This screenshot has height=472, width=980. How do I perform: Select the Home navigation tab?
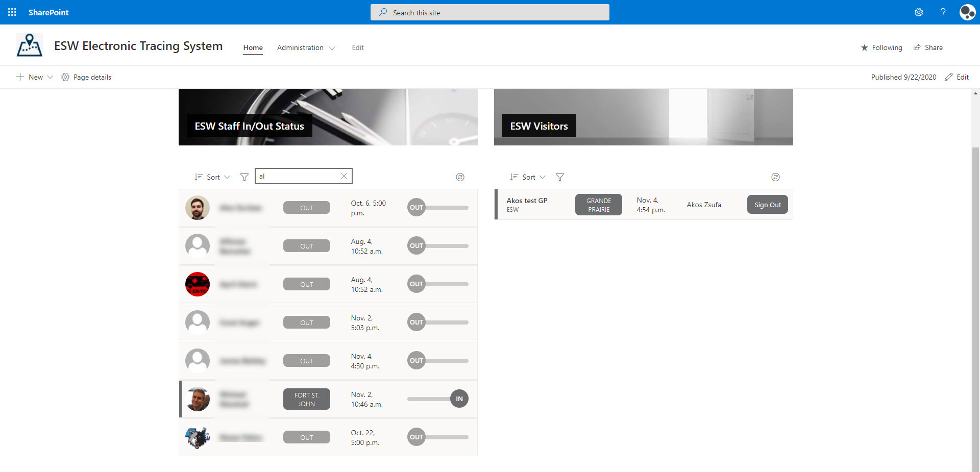tap(253, 47)
